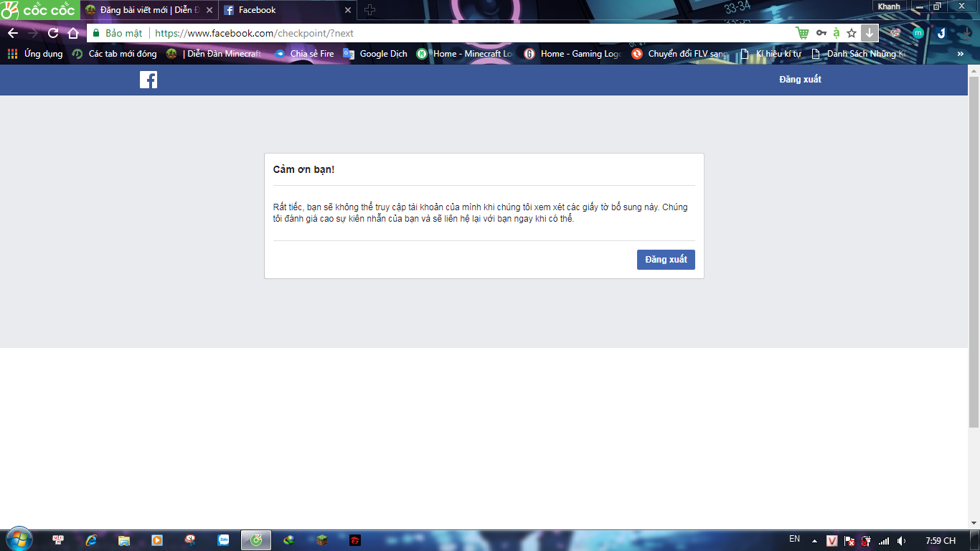Open the Chuyển đổi FLV sang bookmark
Screen dimensions: 980x551
pyautogui.click(x=680, y=54)
